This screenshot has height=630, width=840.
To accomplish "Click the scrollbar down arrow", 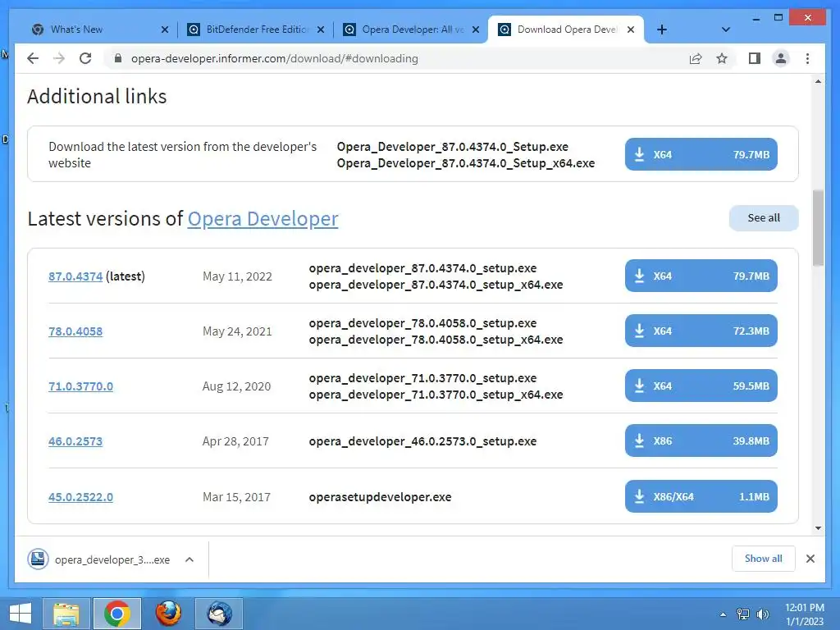I will pyautogui.click(x=818, y=528).
